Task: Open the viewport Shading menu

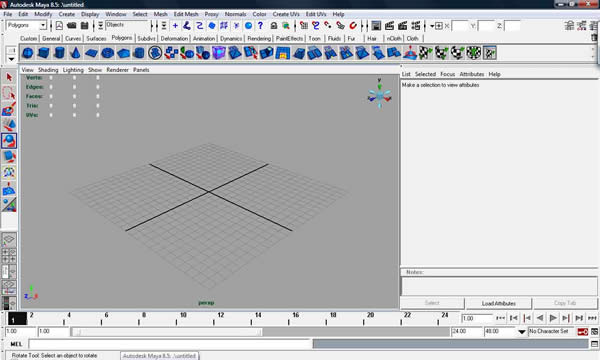Action: click(48, 70)
